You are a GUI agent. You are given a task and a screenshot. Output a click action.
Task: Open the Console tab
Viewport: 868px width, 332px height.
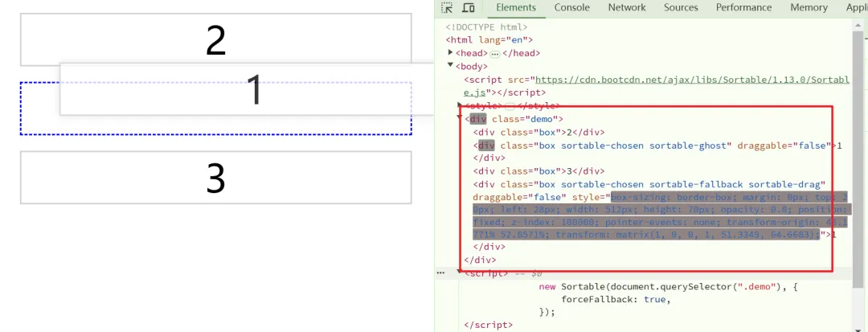click(572, 8)
